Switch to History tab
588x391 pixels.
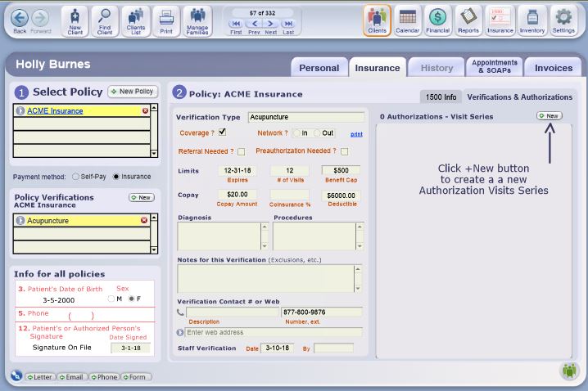[x=436, y=68]
